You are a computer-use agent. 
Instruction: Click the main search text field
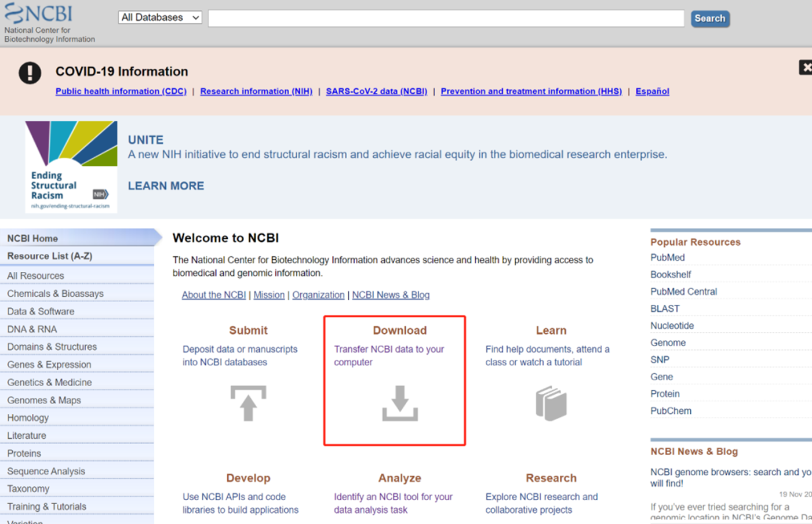[446, 19]
